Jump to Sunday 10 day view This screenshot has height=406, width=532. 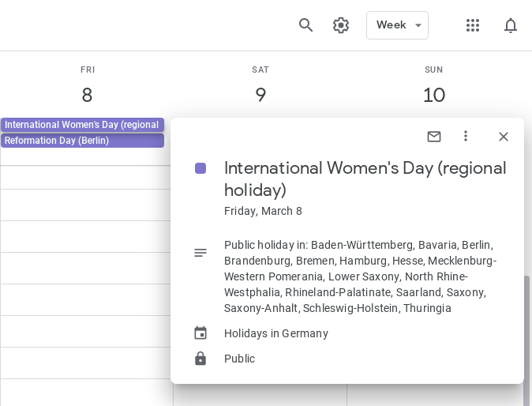pos(434,95)
